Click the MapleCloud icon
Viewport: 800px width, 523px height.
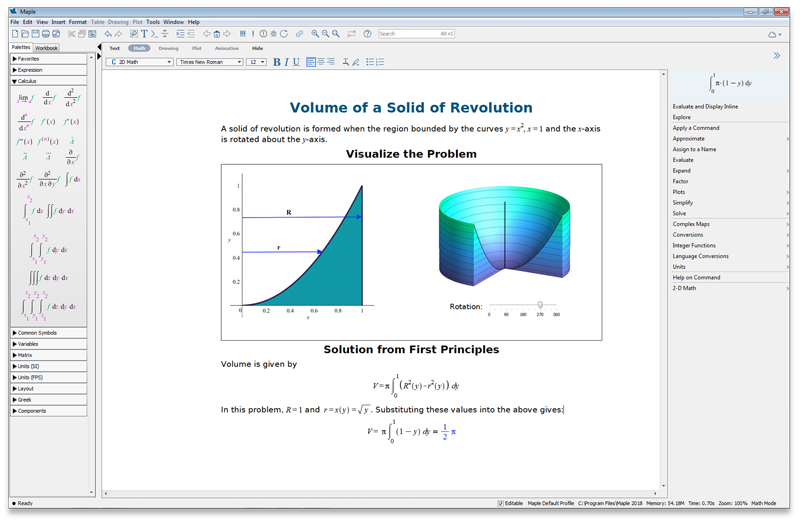773,34
